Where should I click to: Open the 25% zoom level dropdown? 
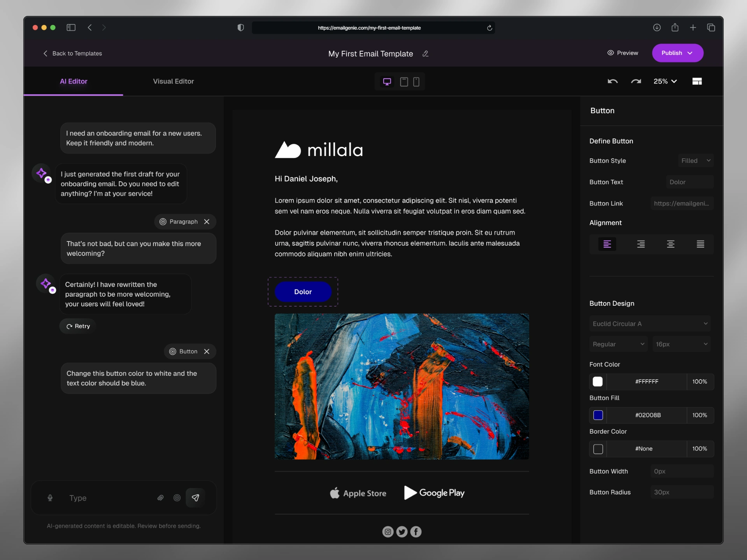pos(665,81)
